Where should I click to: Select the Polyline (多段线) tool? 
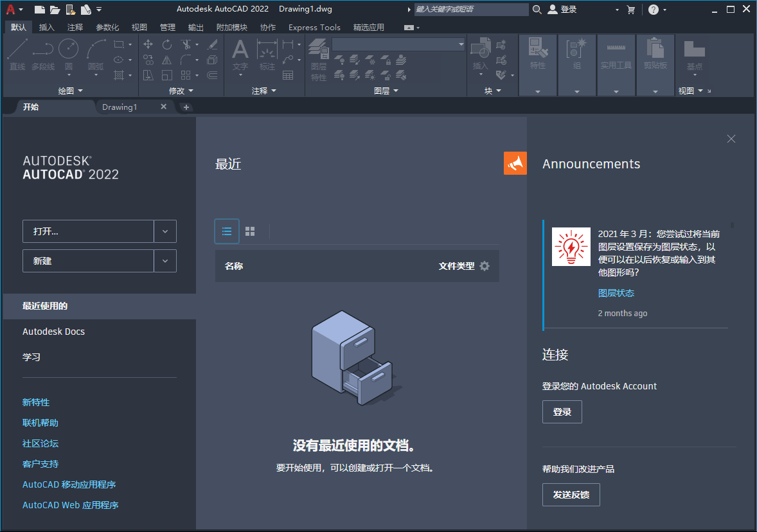[42, 51]
